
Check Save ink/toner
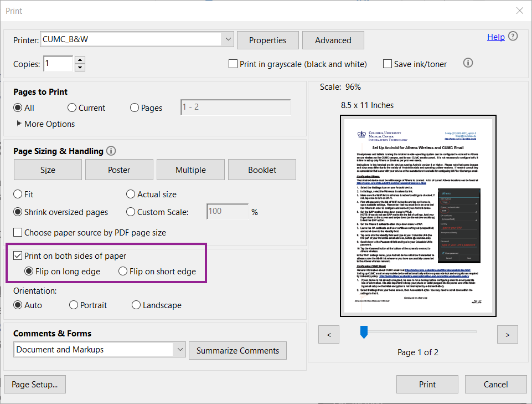click(x=387, y=64)
